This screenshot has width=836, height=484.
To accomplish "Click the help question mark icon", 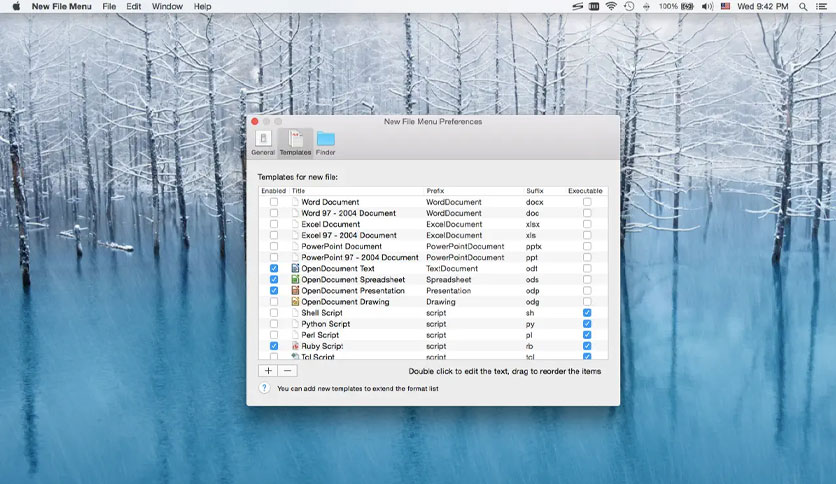I will (x=264, y=388).
